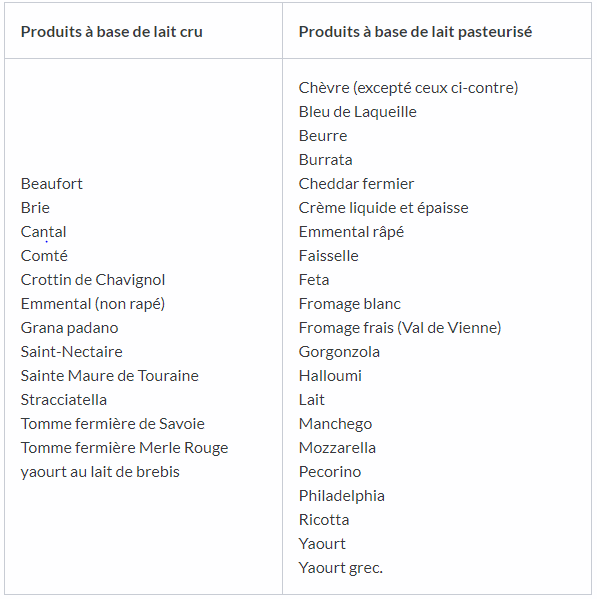The image size is (597, 599).
Task: Select Tomme fermière Merle Rouge
Action: (124, 448)
